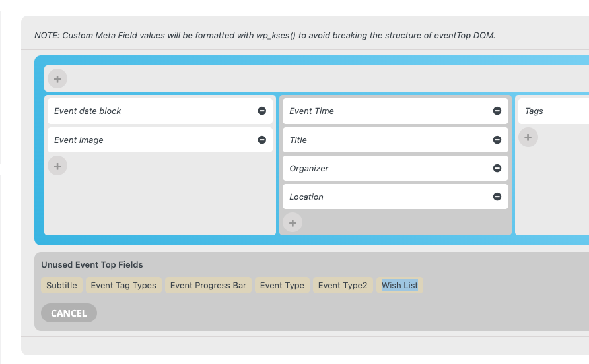
Task: Pick the Event Progress Bar field
Action: click(208, 285)
